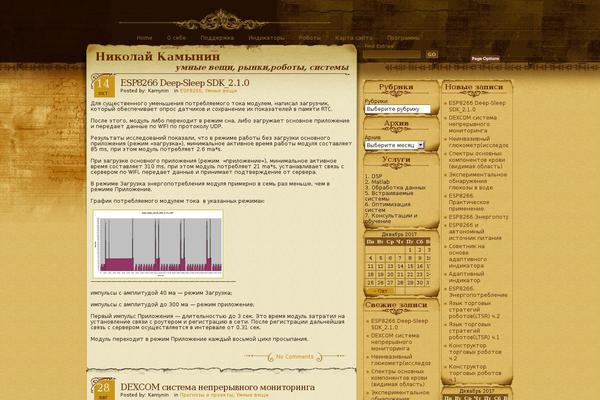600x400 pixels.
Task: Open the Индикаторы navigation item
Action: pos(266,38)
